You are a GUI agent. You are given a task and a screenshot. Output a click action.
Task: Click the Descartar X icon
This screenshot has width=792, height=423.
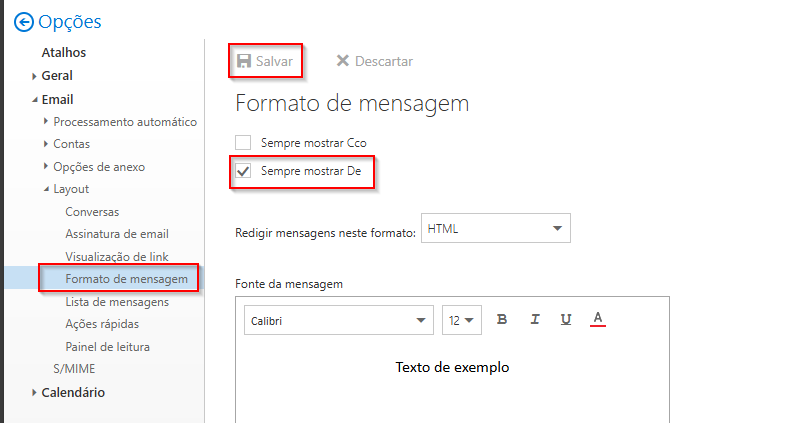click(x=343, y=61)
